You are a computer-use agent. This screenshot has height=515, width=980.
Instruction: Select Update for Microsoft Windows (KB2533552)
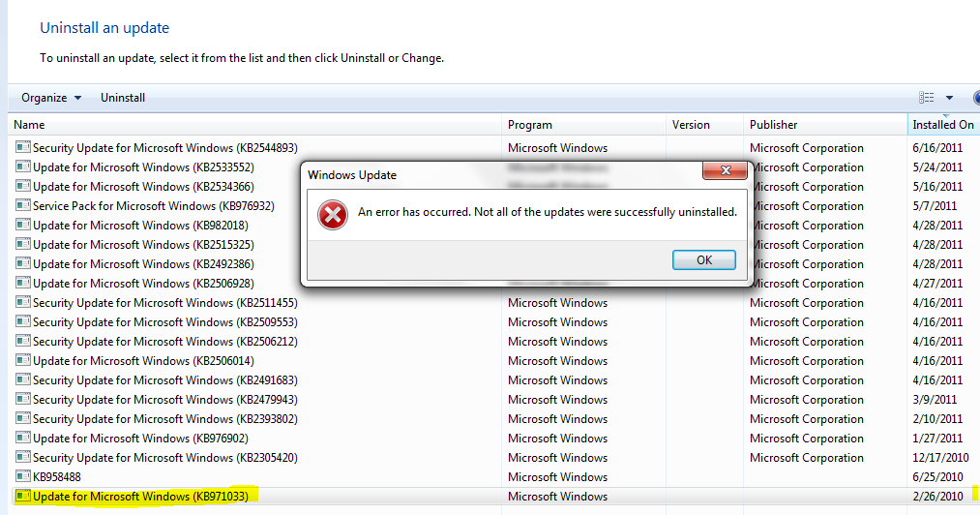[143, 167]
